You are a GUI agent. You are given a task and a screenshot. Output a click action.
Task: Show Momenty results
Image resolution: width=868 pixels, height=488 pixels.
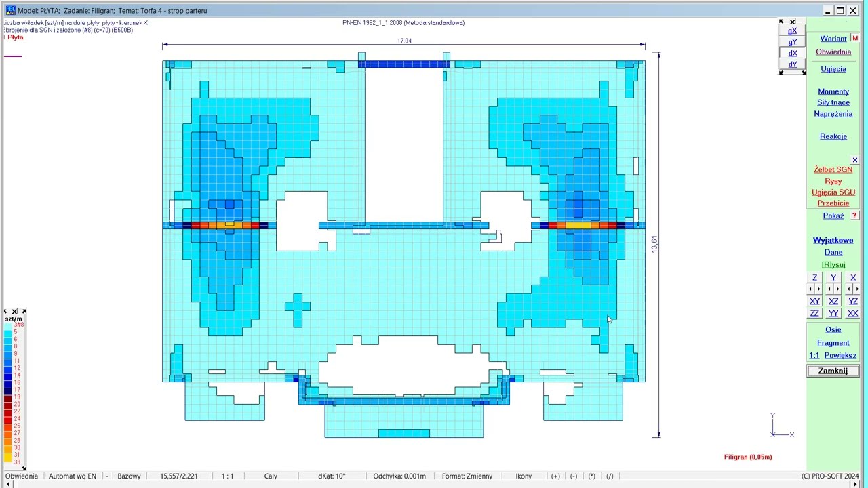pyautogui.click(x=833, y=91)
